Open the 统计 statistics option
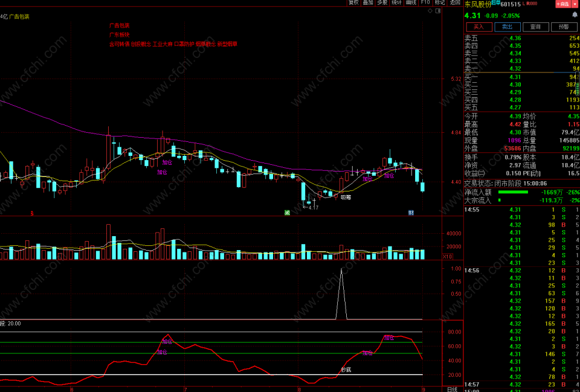 pos(396,2)
